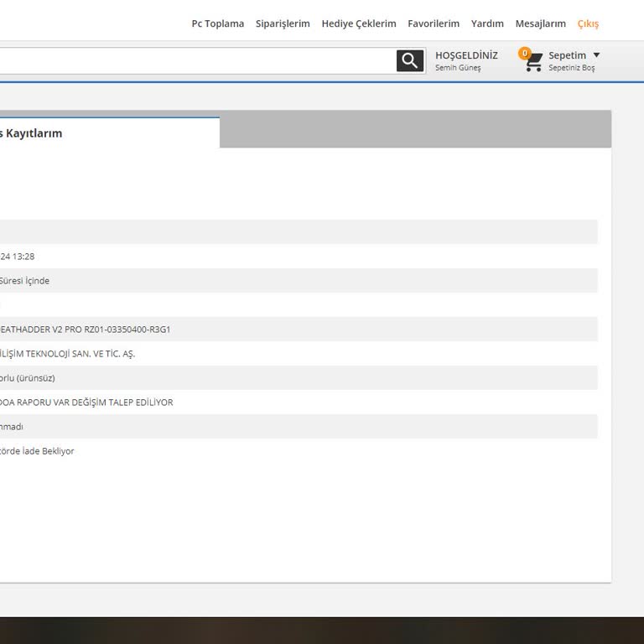644x644 pixels.
Task: Select the Kayıtlarım tab
Action: [x=110, y=132]
